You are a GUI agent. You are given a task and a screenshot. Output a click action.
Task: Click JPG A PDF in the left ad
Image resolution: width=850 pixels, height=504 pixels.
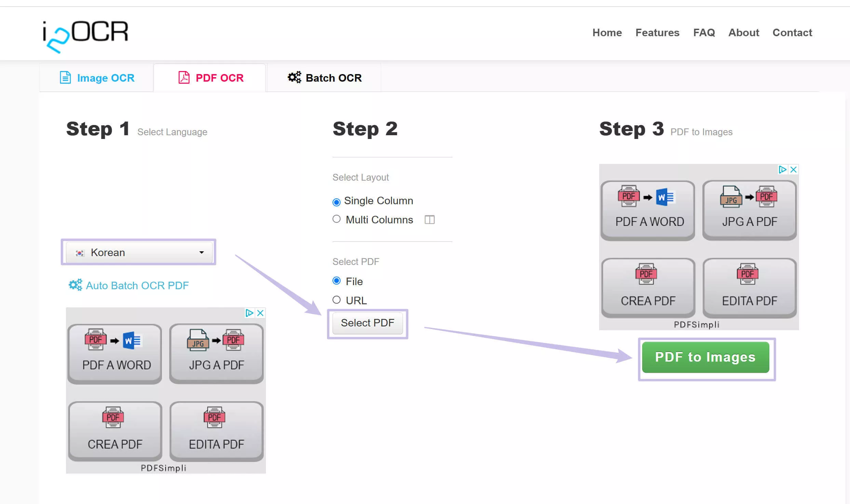[216, 353]
